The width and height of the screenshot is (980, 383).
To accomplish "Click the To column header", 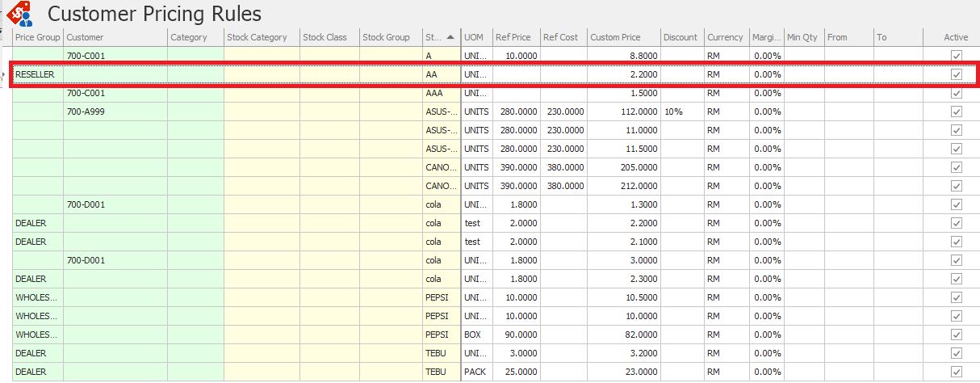I will 898,37.
